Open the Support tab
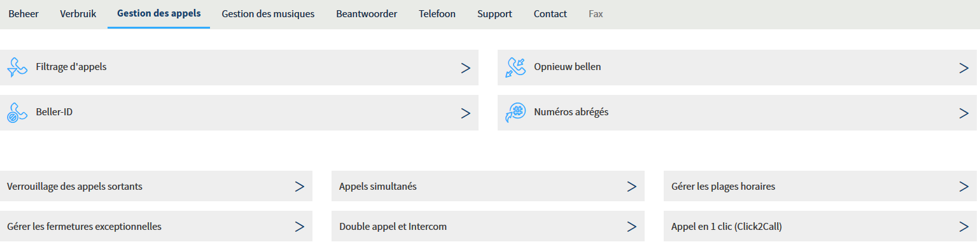This screenshot has height=249, width=980. tap(494, 14)
